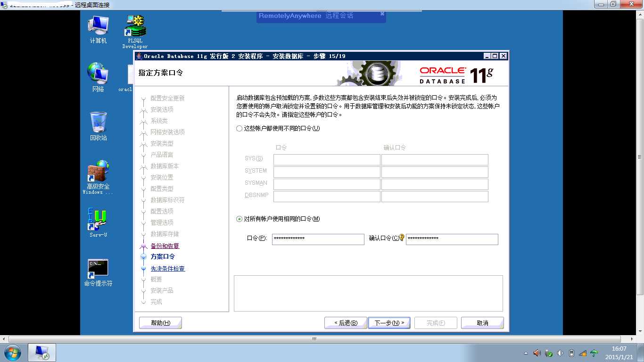The width and height of the screenshot is (644, 362).
Task: Open the 先决条件检查 step link
Action: 168,269
